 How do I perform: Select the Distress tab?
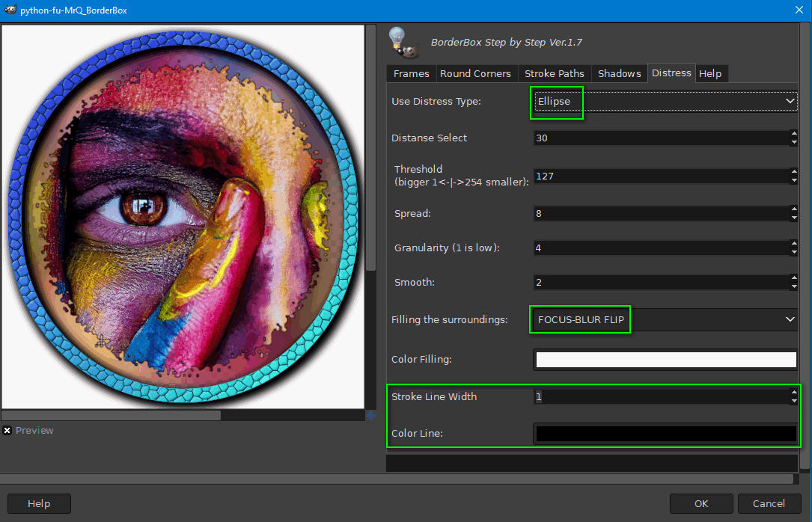[x=671, y=73]
